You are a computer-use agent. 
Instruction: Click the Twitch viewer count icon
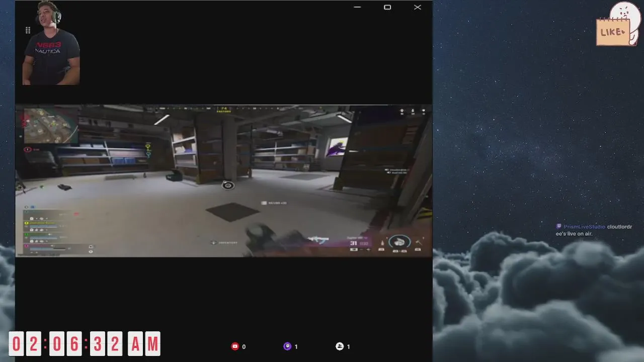tap(287, 346)
